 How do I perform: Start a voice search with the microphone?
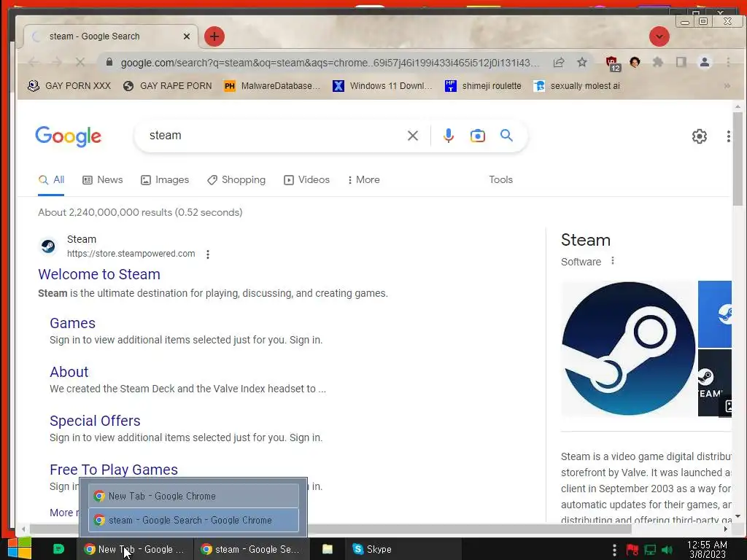coord(449,136)
